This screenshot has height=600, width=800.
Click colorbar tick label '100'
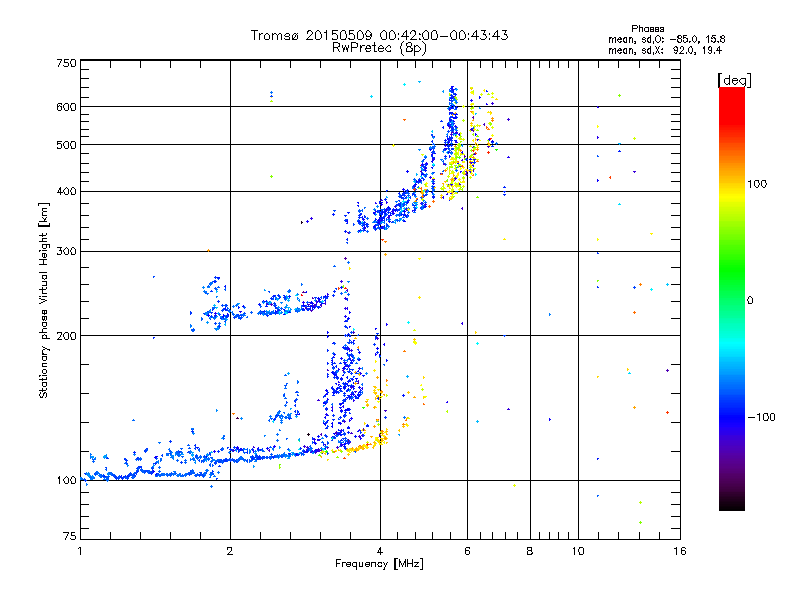click(757, 184)
